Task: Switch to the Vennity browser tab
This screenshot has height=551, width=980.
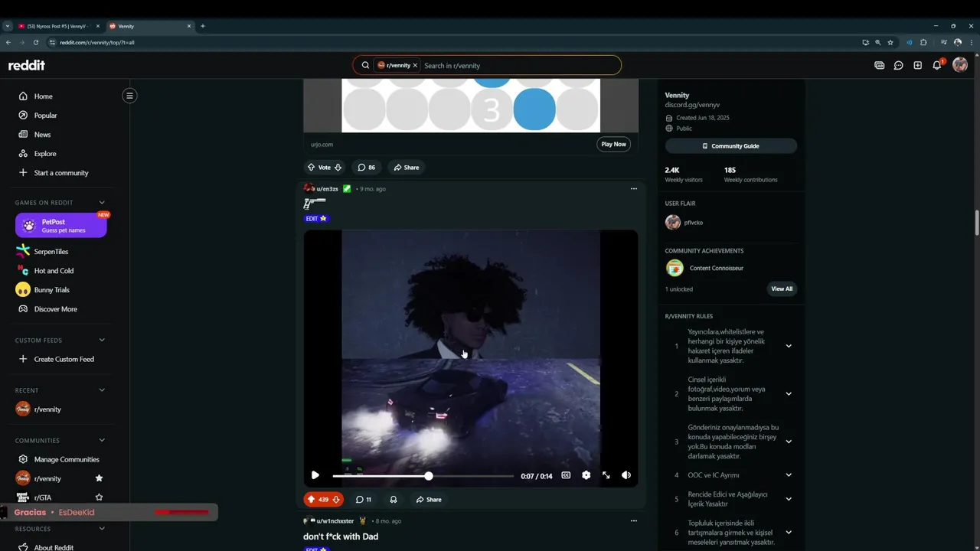Action: click(x=150, y=26)
